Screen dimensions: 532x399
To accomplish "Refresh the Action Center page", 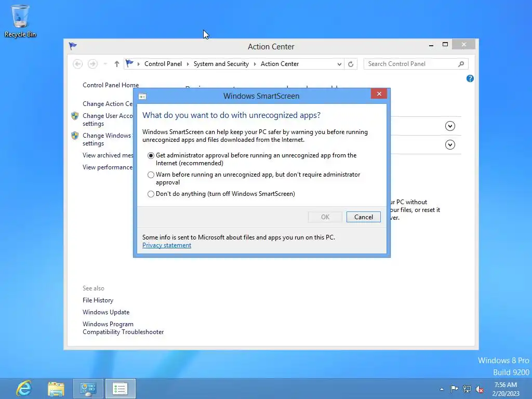I will (x=351, y=64).
